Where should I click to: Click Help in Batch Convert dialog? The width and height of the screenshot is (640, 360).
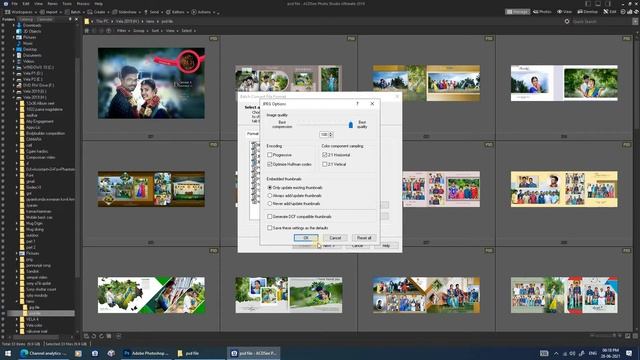point(386,246)
